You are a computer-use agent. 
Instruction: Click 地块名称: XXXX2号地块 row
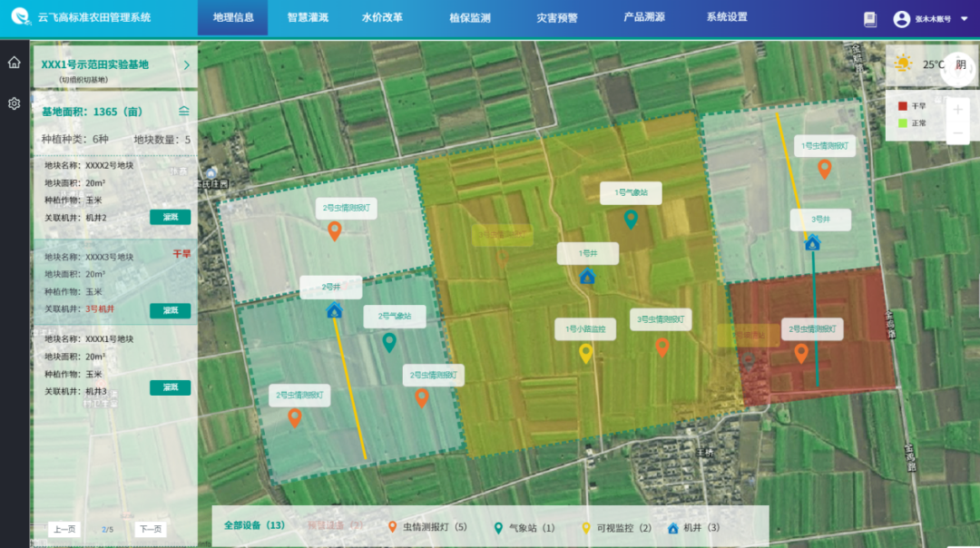89,166
